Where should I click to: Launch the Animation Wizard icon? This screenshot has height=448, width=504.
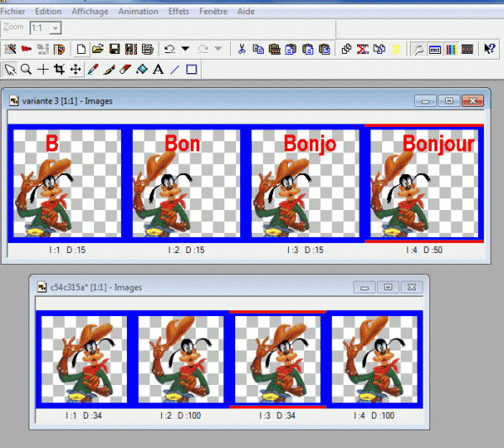tap(10, 50)
